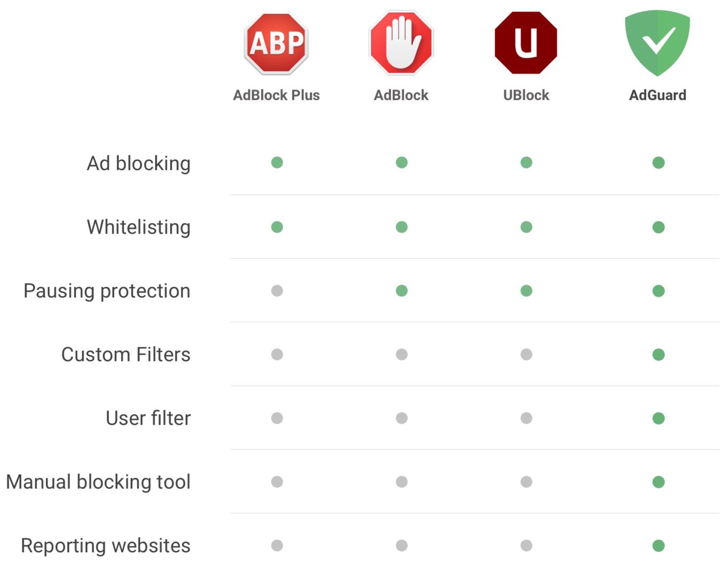Click AdBlock green dot for Pausing protection
Screen dimensions: 728x586
coord(401,291)
